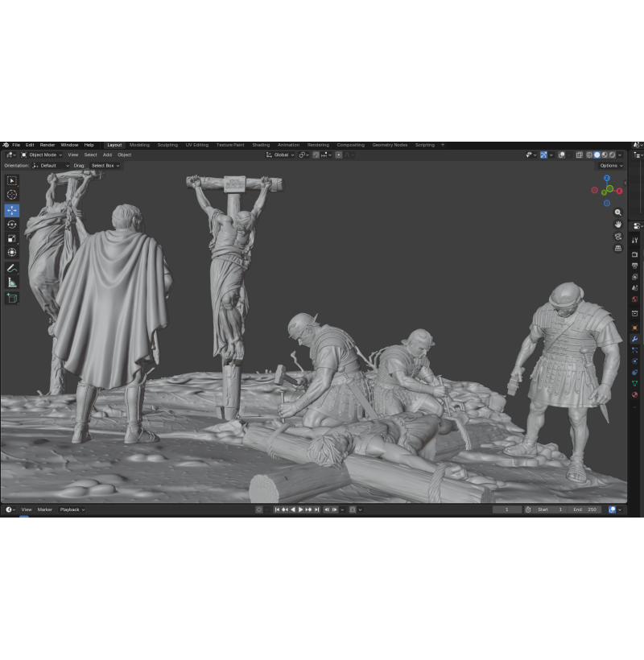Open the View Layer properties tab
The width and height of the screenshot is (644, 660).
pyautogui.click(x=634, y=277)
